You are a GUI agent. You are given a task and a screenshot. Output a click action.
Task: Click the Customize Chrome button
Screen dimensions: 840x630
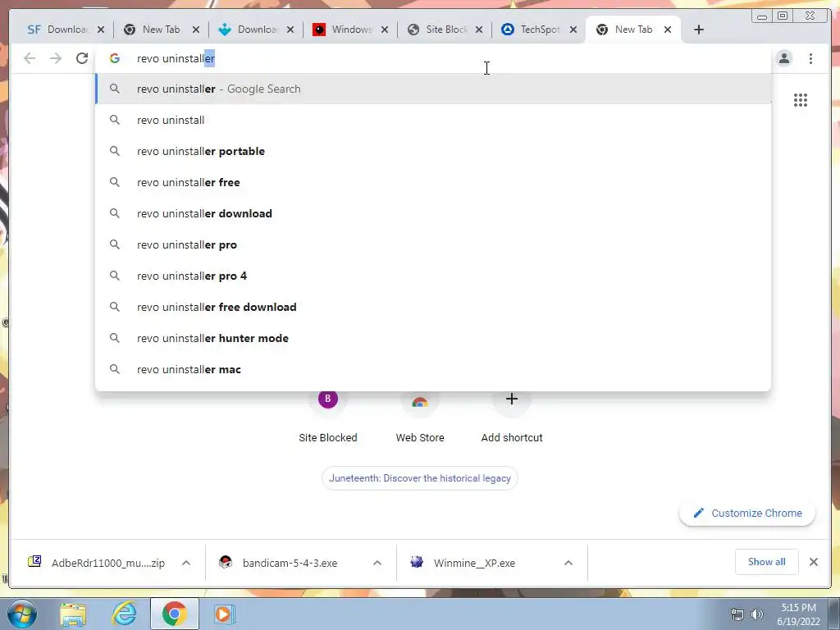pyautogui.click(x=747, y=514)
